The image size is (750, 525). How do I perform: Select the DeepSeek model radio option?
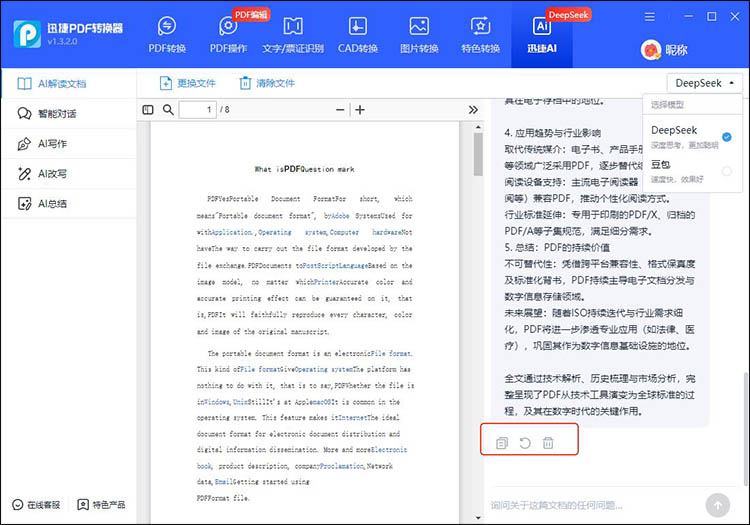[x=727, y=136]
